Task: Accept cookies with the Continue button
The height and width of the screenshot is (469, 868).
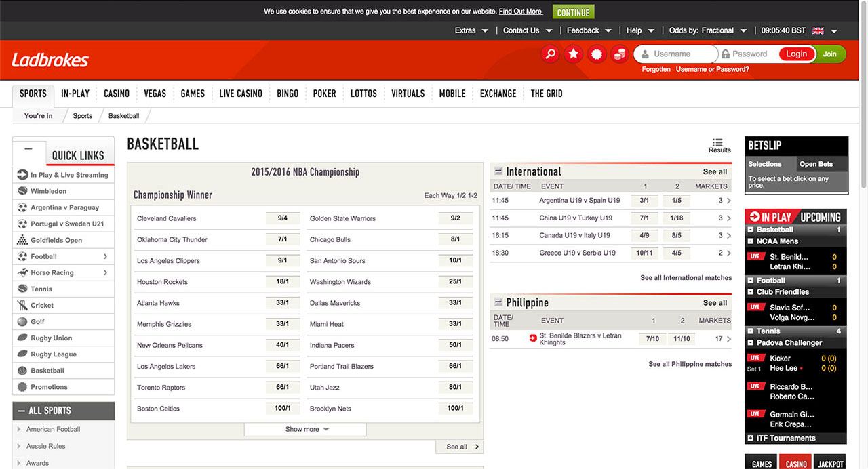Action: 573,12
